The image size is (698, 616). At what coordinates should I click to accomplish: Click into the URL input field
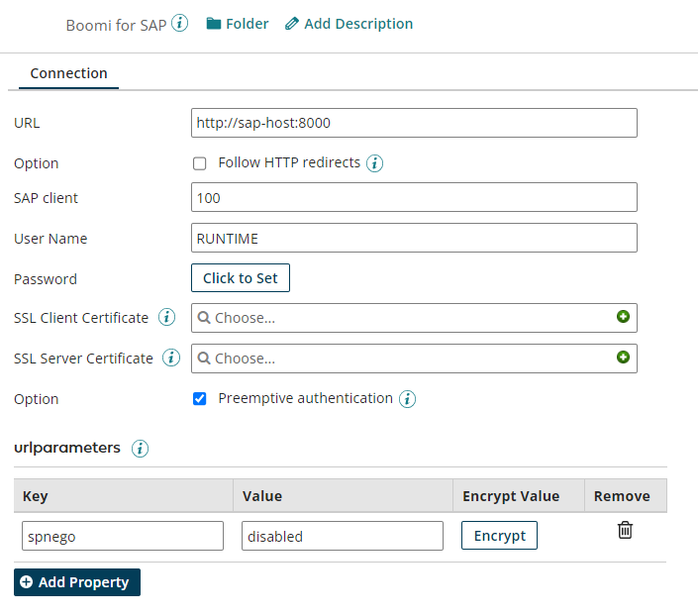point(413,123)
